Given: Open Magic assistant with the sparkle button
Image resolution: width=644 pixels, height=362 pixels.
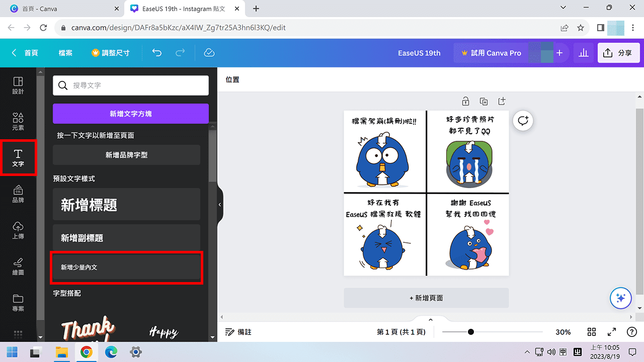Looking at the screenshot, I should tap(620, 298).
